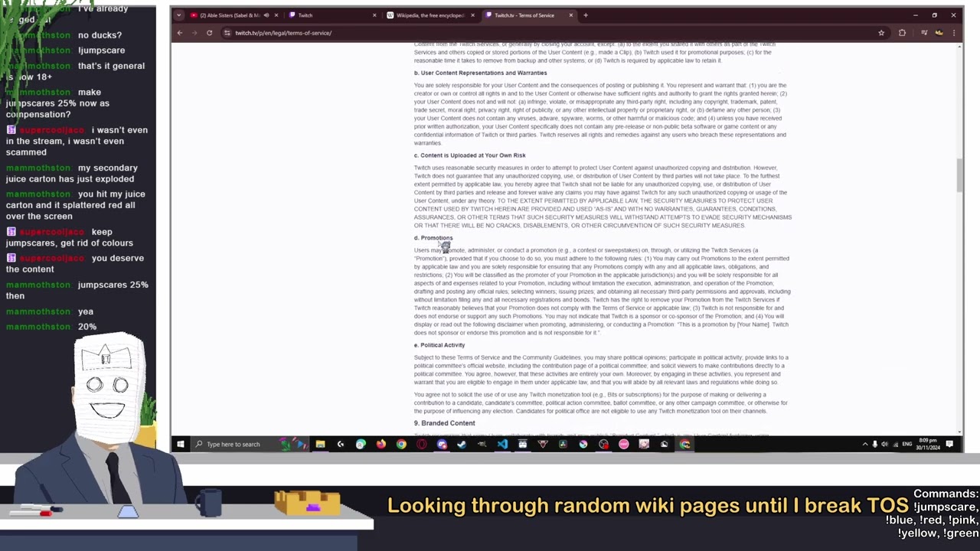
Task: Click the 'you deserve the content' chat message
Action: coord(75,263)
